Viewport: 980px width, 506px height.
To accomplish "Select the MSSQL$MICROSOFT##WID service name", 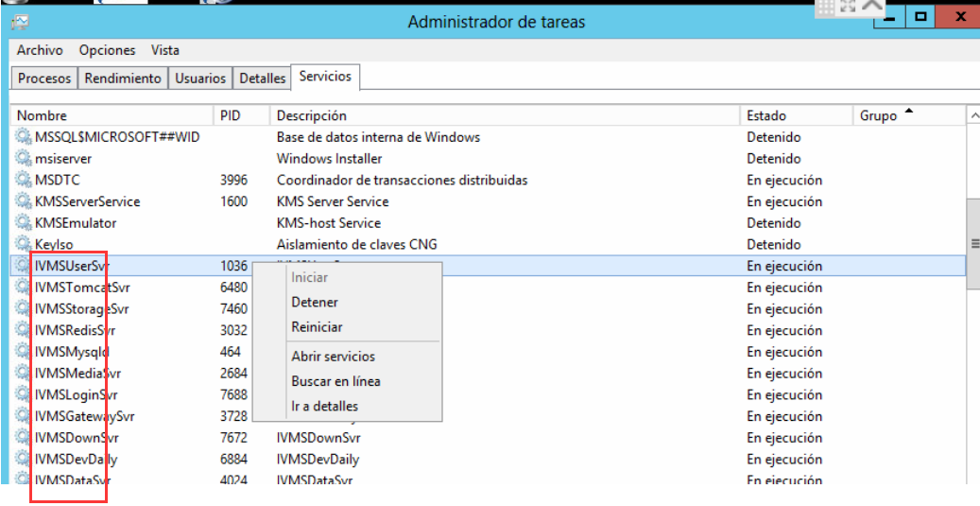I will click(117, 137).
